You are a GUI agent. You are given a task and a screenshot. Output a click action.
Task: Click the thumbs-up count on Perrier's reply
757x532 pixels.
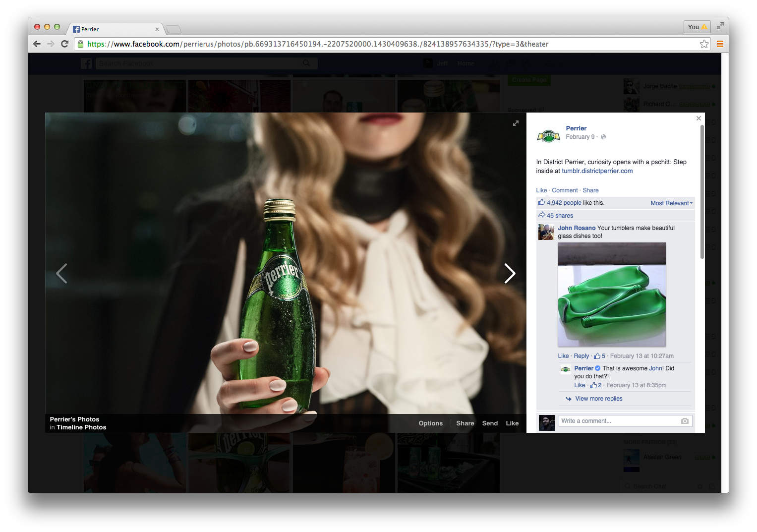point(596,385)
